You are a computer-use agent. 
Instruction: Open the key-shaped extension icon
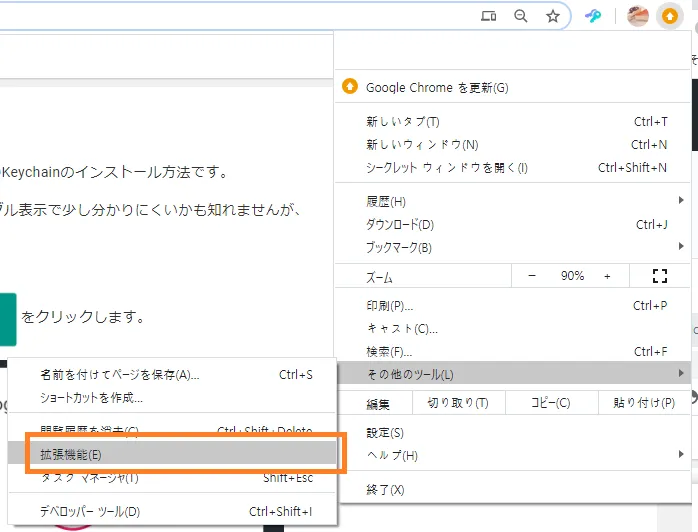click(x=592, y=16)
